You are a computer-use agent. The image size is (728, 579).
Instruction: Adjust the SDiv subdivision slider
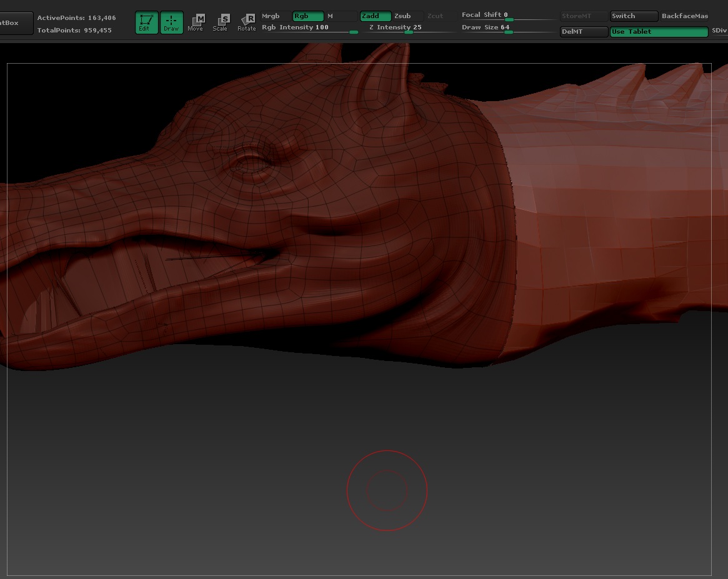click(x=719, y=31)
